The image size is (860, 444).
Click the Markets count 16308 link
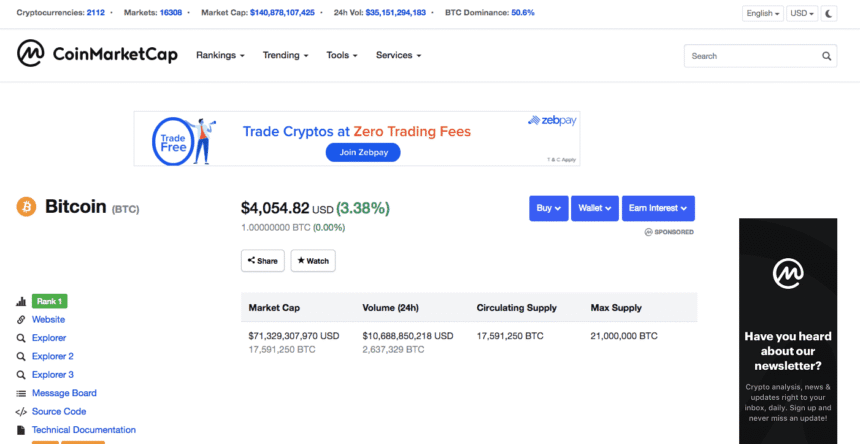(x=171, y=13)
